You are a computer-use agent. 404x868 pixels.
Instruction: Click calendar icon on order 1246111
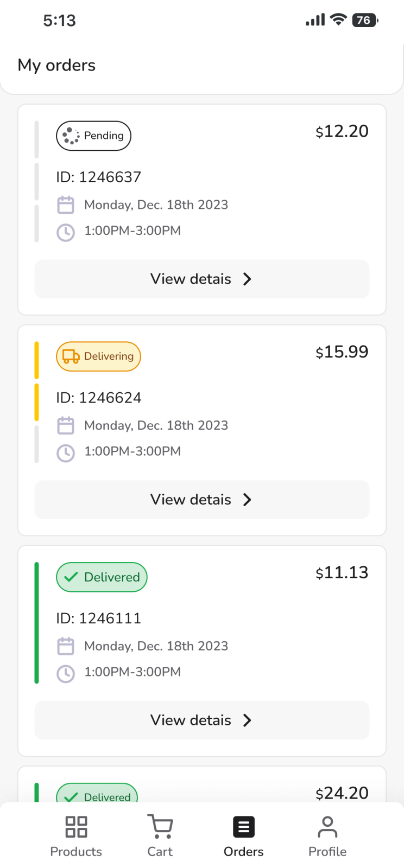click(x=66, y=646)
